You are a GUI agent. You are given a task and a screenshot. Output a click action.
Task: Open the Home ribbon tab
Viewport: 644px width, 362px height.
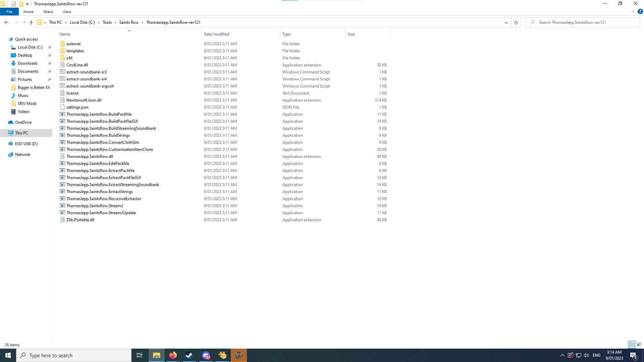(x=29, y=12)
